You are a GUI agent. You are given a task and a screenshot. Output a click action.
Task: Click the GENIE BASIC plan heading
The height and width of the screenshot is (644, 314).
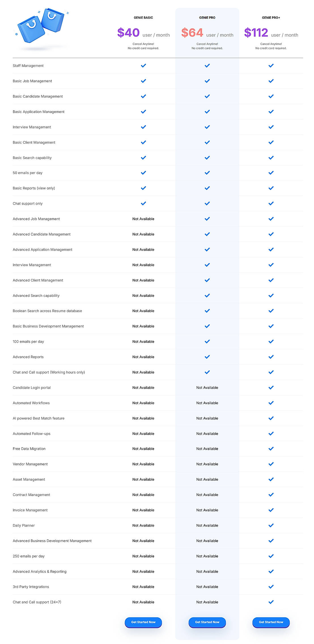click(x=143, y=18)
